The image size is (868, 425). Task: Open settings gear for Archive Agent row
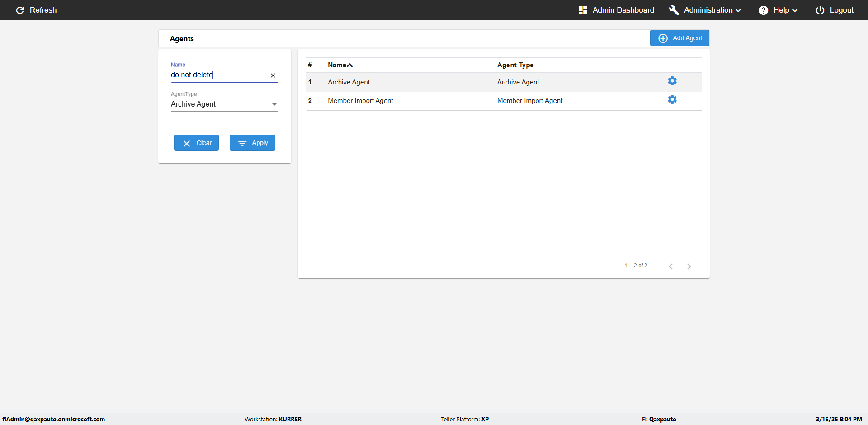pyautogui.click(x=672, y=81)
